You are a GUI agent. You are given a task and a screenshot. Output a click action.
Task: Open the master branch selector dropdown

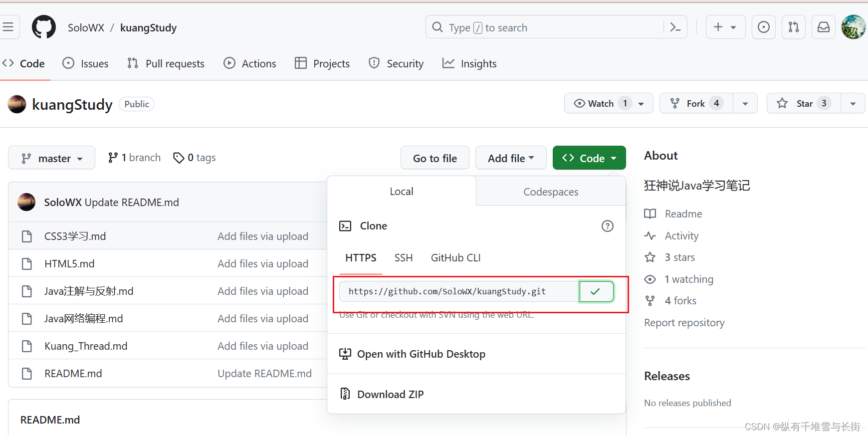tap(52, 158)
